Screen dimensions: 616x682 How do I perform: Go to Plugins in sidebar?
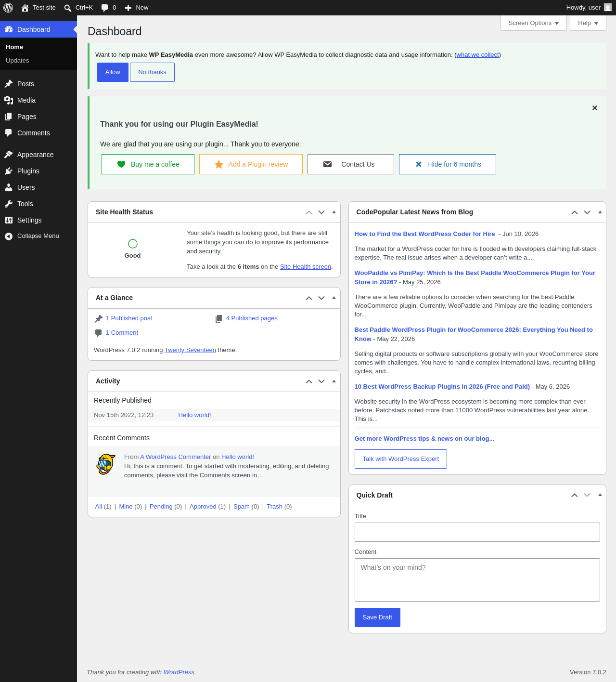38,171
